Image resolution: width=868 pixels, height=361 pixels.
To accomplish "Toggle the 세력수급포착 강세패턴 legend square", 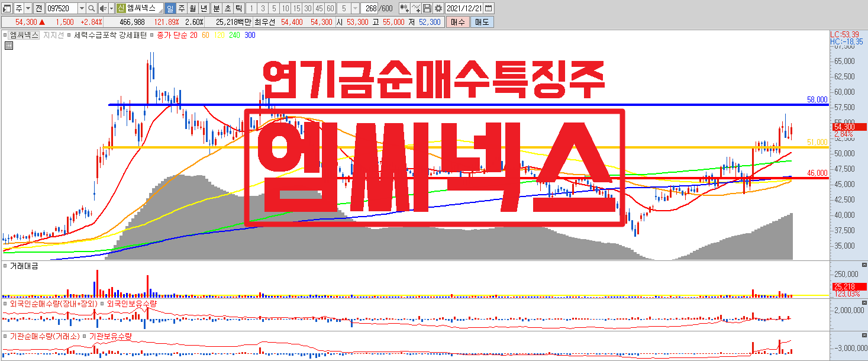I will coord(69,36).
